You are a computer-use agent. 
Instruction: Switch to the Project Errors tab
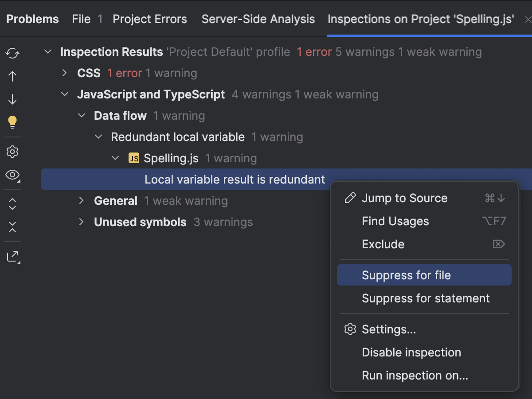point(150,19)
